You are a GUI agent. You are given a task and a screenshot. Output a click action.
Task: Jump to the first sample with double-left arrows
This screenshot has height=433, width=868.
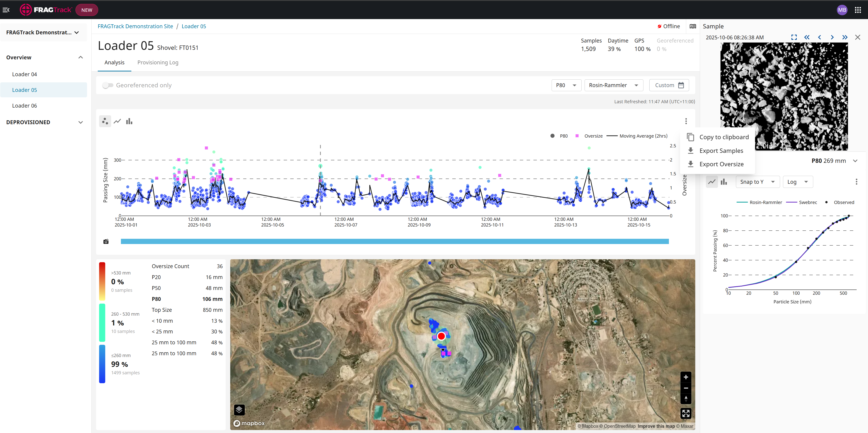click(x=807, y=37)
